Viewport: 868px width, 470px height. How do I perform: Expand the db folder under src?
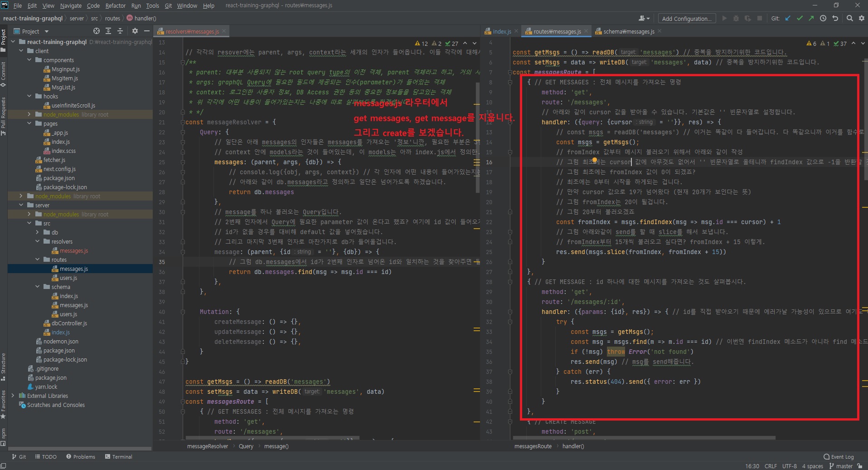click(x=38, y=233)
